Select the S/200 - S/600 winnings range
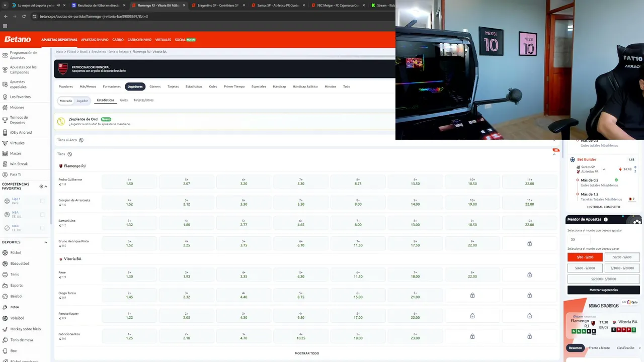This screenshot has width=644, height=362. [622, 257]
